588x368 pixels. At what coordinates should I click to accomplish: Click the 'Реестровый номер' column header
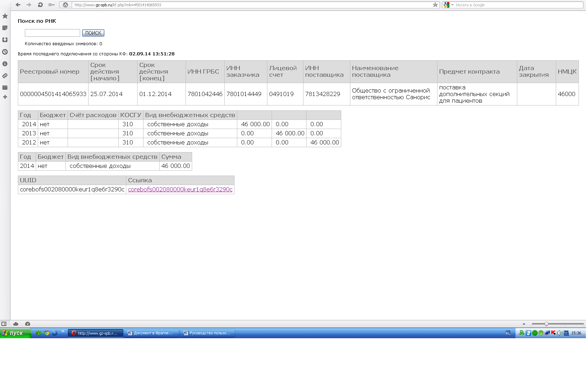[x=53, y=71]
